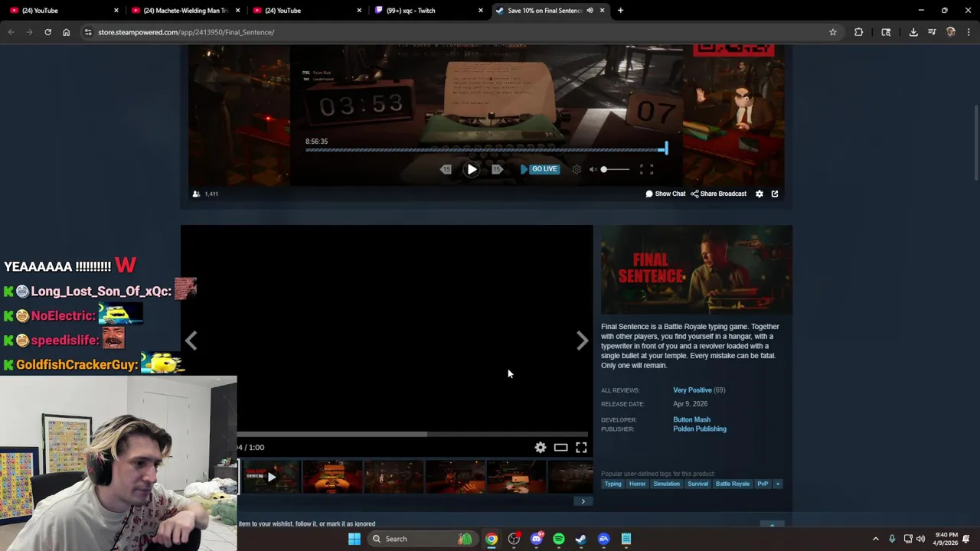Toggle theater mode on trailer player

pyautogui.click(x=560, y=448)
